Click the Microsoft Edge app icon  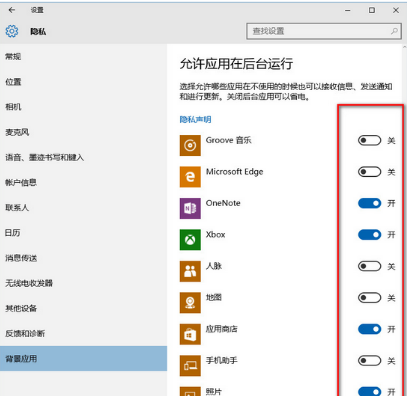click(190, 177)
